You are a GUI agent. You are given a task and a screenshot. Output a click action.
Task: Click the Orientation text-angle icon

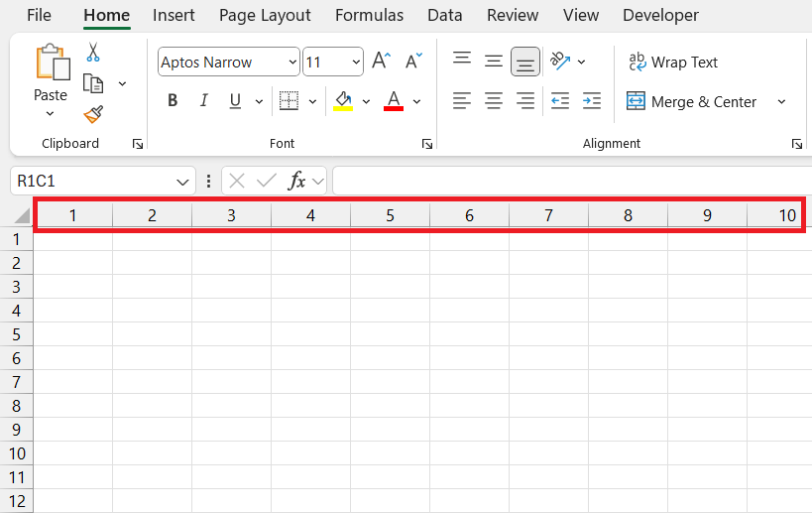click(x=560, y=62)
